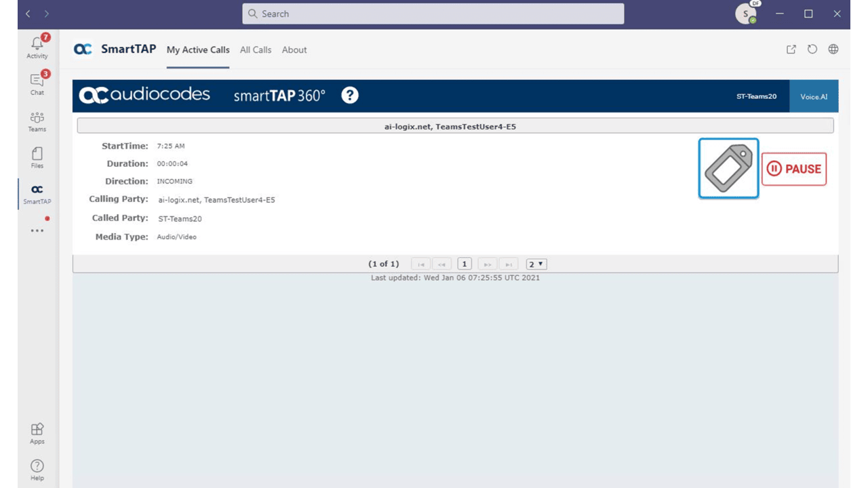
Task: Go to the last page of calls
Action: pyautogui.click(x=508, y=264)
